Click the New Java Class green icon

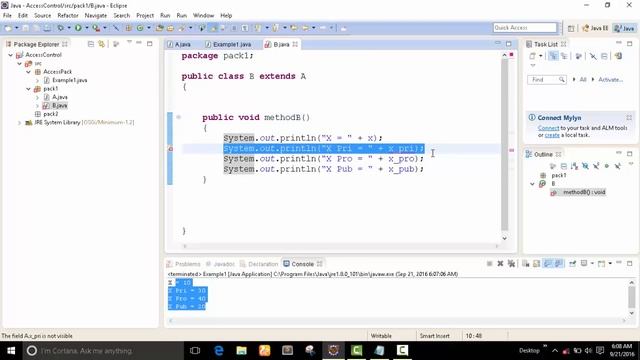pyautogui.click(x=140, y=28)
